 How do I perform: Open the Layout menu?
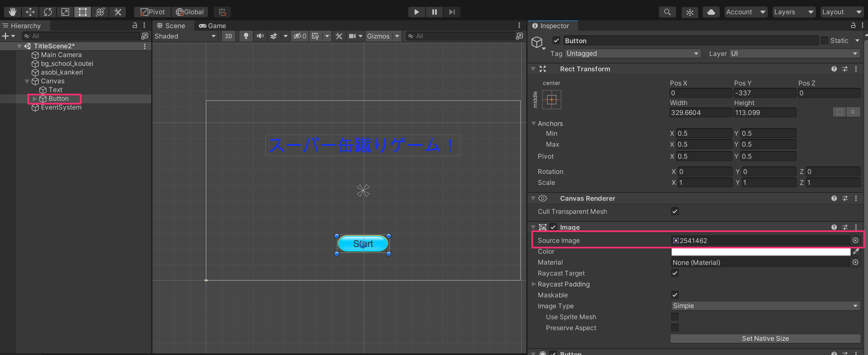841,12
